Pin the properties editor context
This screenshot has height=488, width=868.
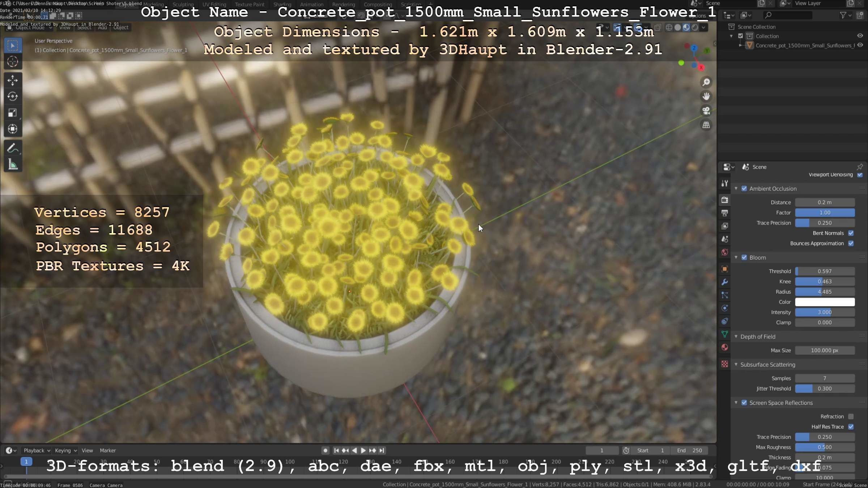pos(859,167)
